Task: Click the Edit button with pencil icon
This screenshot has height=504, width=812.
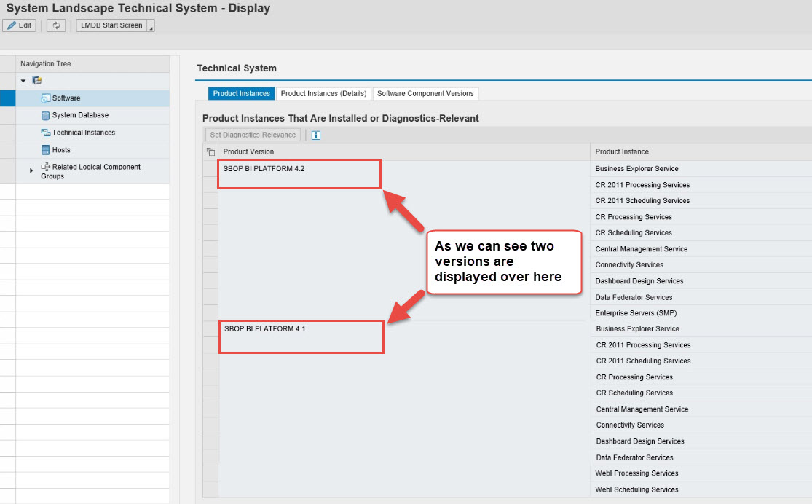Action: [20, 25]
